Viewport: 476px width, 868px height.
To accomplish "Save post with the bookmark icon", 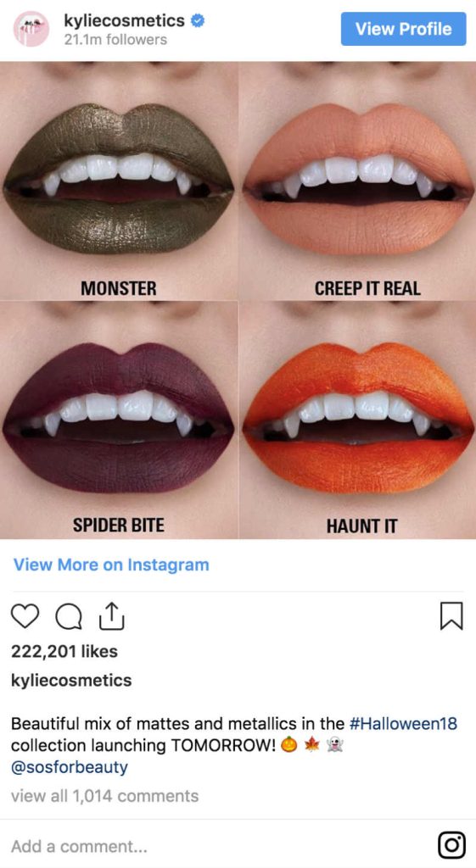I will click(451, 616).
